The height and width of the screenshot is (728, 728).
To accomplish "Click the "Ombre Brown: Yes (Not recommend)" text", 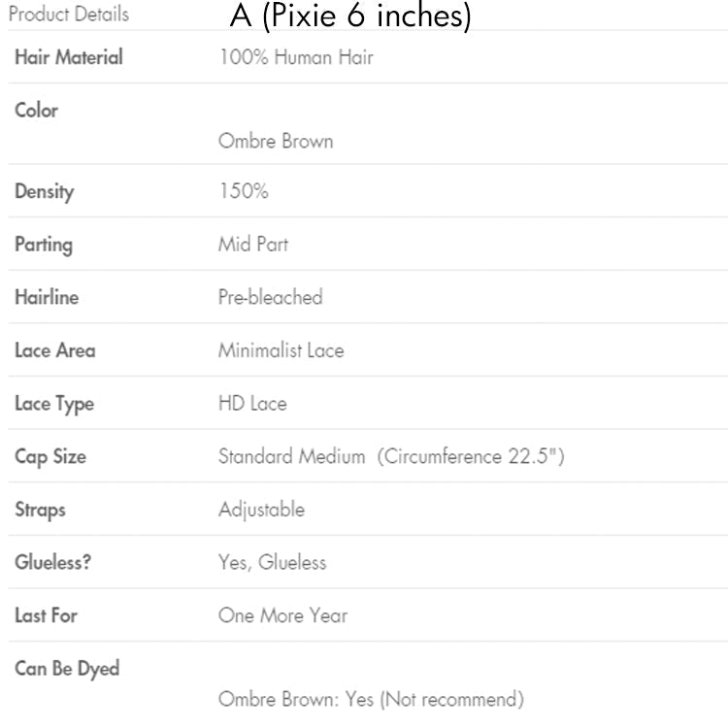I will pyautogui.click(x=371, y=699).
